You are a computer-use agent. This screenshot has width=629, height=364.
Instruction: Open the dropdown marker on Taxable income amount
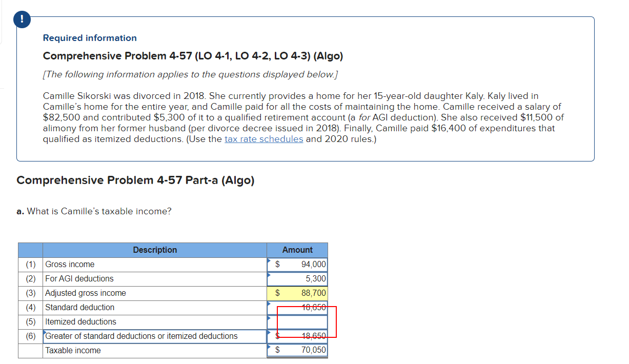pos(269,348)
